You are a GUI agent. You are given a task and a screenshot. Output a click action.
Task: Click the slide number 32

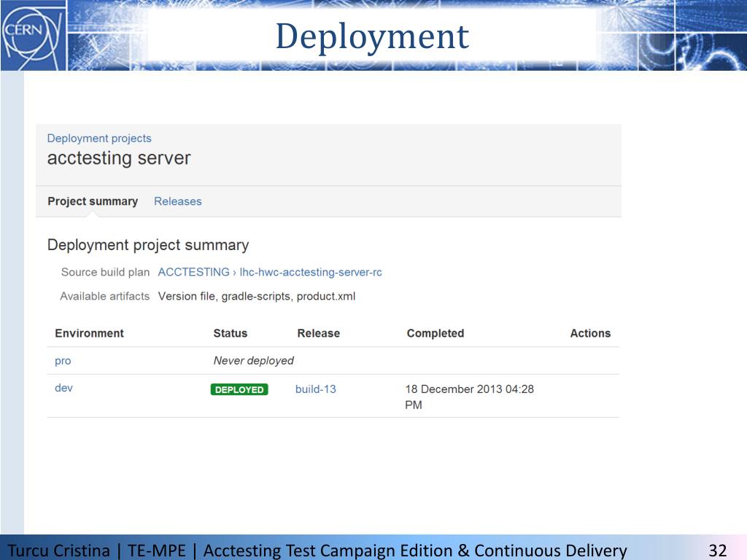(717, 551)
